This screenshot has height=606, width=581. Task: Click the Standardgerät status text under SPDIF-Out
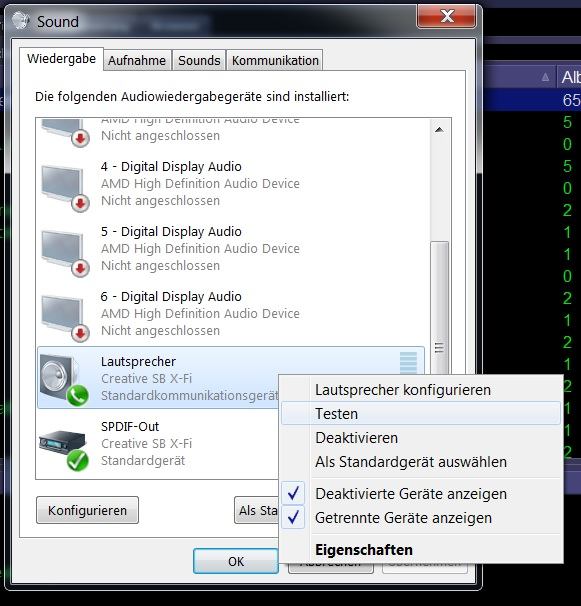143,461
